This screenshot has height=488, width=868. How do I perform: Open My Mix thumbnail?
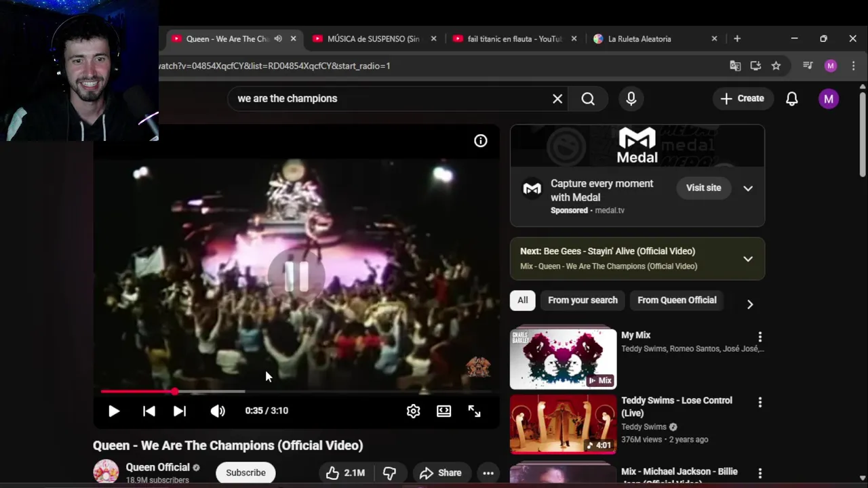pyautogui.click(x=563, y=359)
